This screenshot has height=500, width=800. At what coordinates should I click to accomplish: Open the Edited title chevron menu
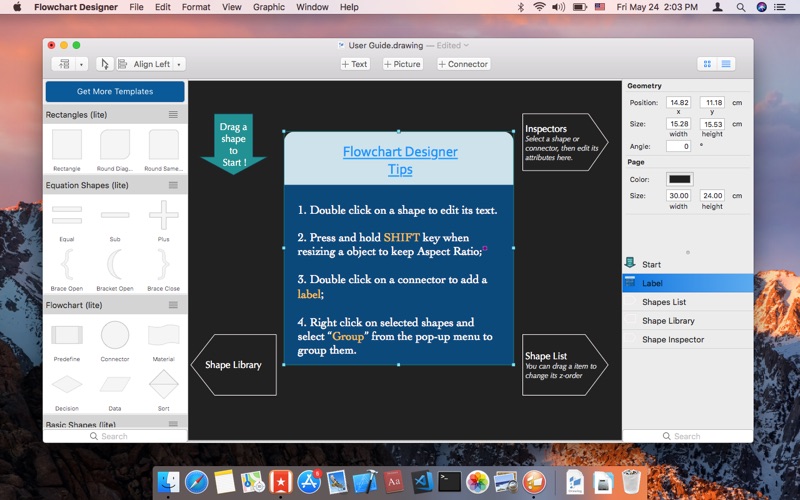(x=466, y=45)
